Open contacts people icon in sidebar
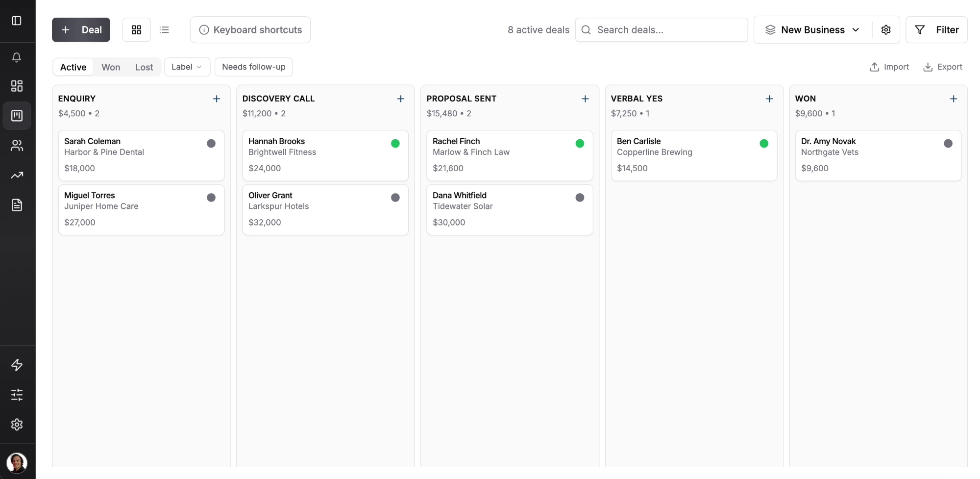Image resolution: width=980 pixels, height=479 pixels. [x=17, y=146]
